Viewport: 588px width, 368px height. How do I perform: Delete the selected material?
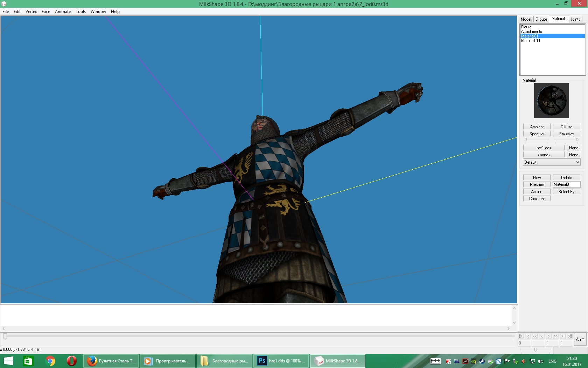click(x=567, y=177)
